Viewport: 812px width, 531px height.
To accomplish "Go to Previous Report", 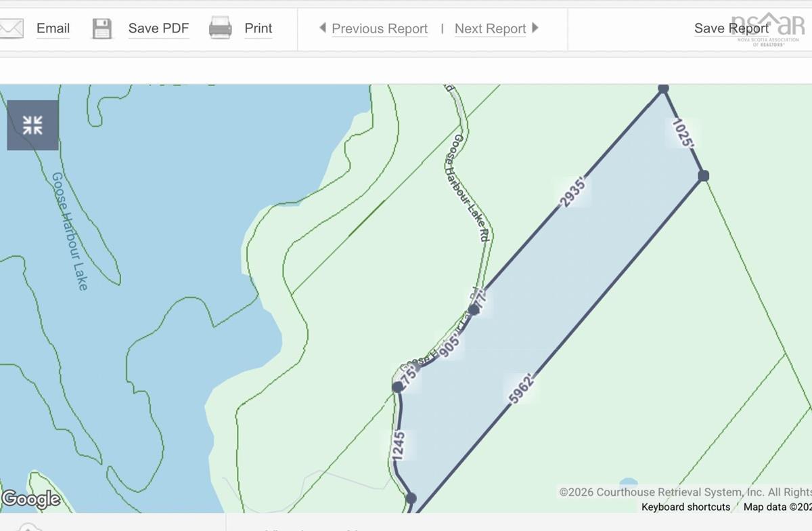I will click(379, 28).
